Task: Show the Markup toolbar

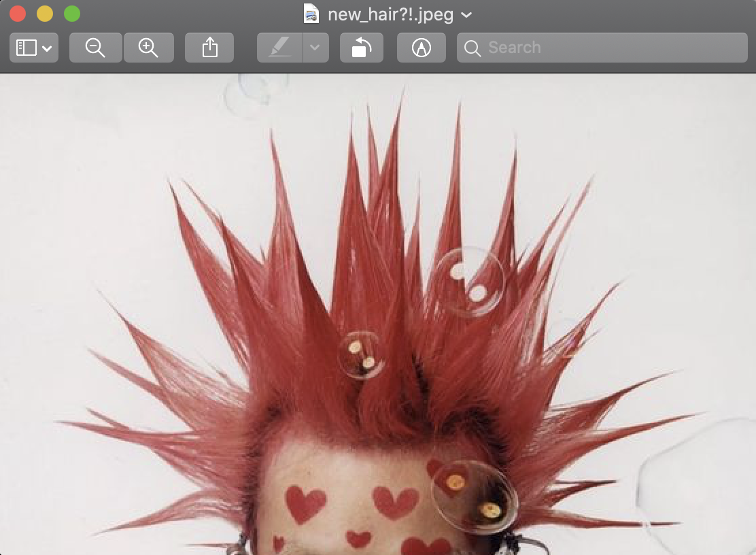Action: 422,48
